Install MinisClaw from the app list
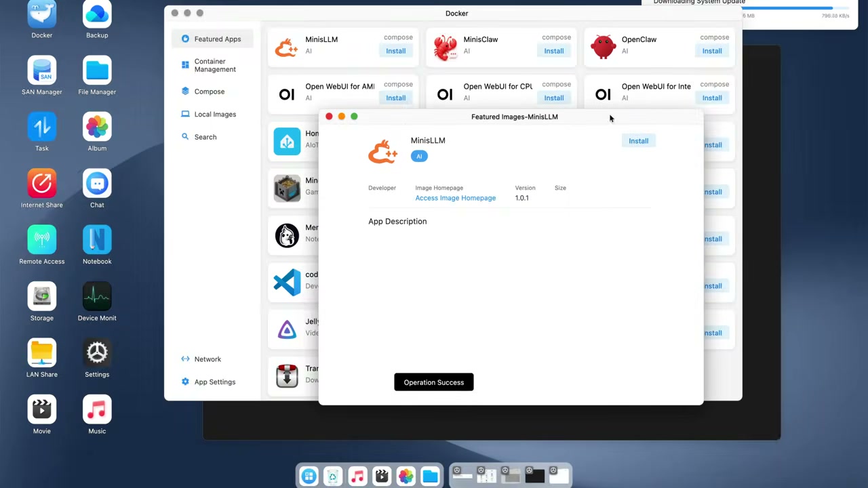 553,51
